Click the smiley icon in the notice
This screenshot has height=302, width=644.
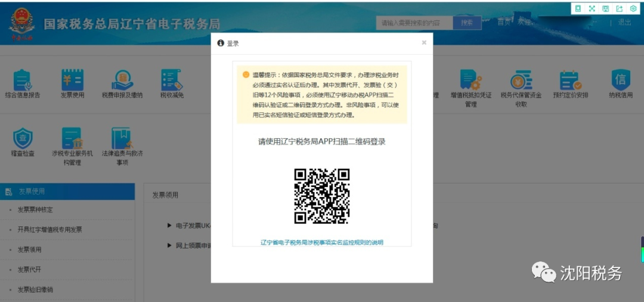(246, 74)
